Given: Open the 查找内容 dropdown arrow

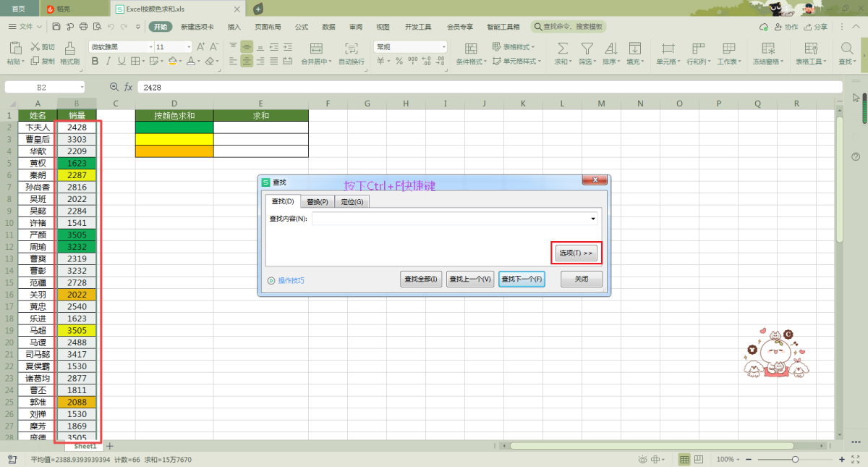Looking at the screenshot, I should point(593,219).
